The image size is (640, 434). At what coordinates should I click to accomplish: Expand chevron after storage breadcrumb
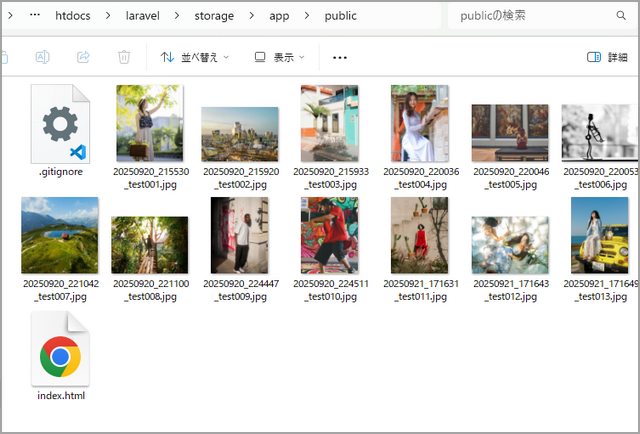(x=252, y=16)
